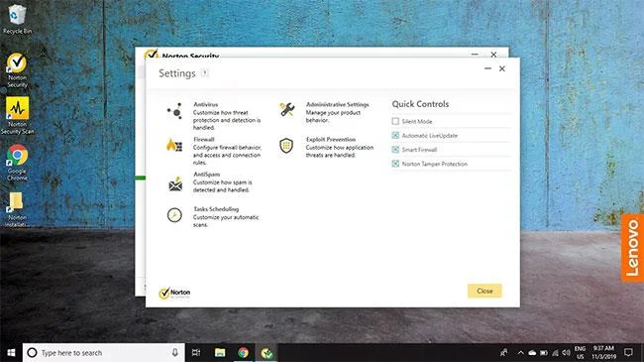This screenshot has height=362, width=644.
Task: Open the Tasks Scheduling link
Action: [x=216, y=209]
